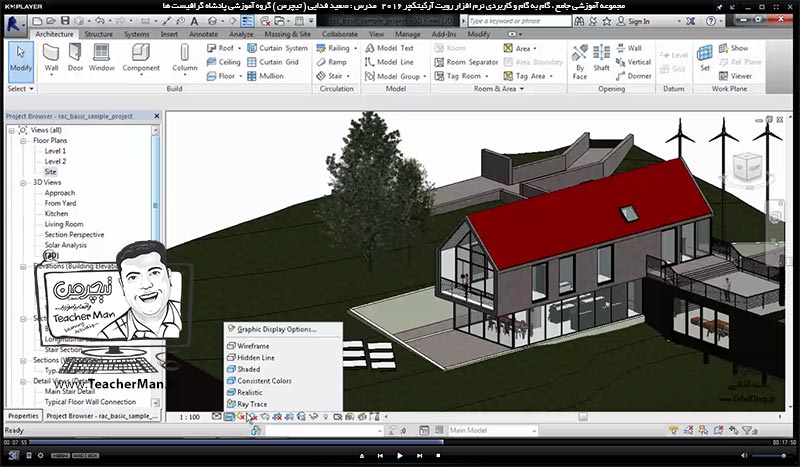The width and height of the screenshot is (800, 467).
Task: Open the Solar Analysis view
Action: pos(65,245)
